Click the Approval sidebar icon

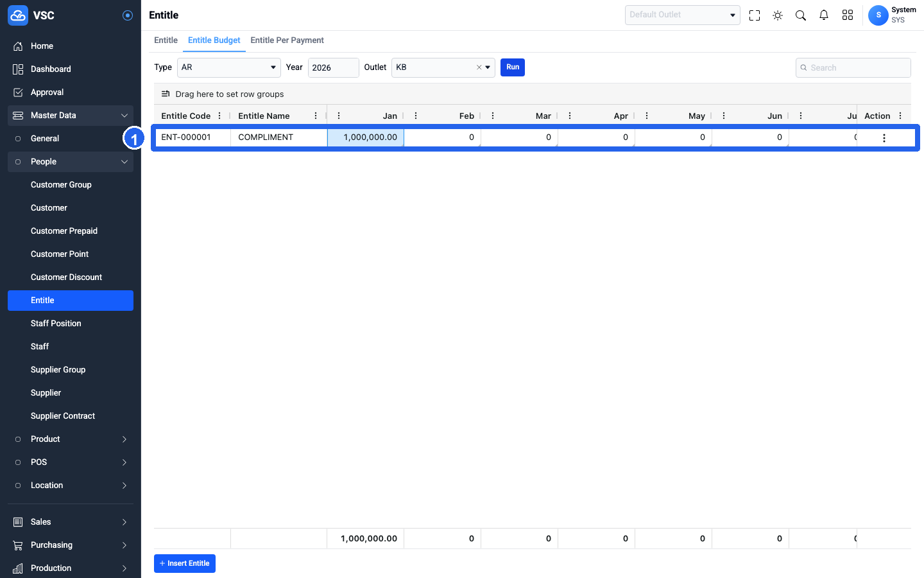[x=18, y=92]
